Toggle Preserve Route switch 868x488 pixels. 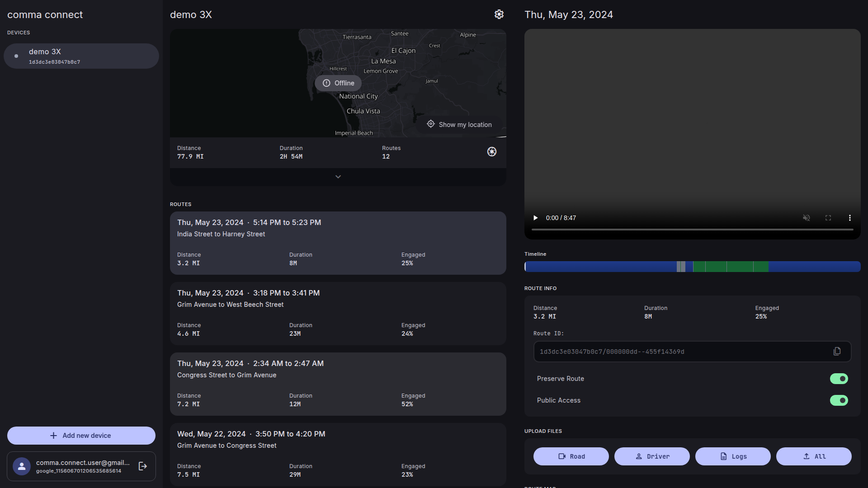point(839,379)
